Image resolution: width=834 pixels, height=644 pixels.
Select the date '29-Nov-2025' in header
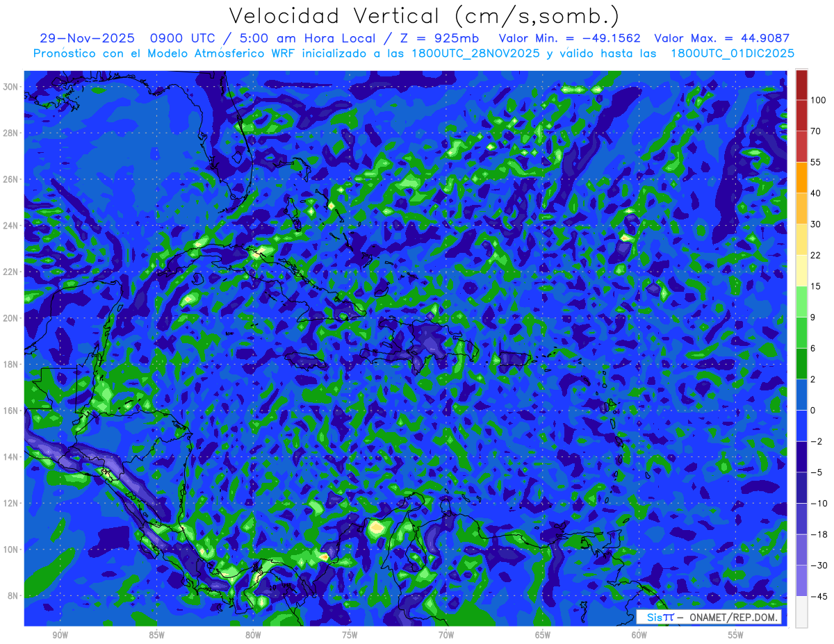point(87,39)
